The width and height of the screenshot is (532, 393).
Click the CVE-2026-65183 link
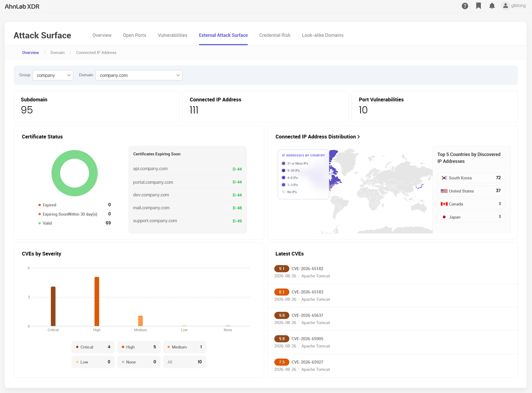(307, 292)
